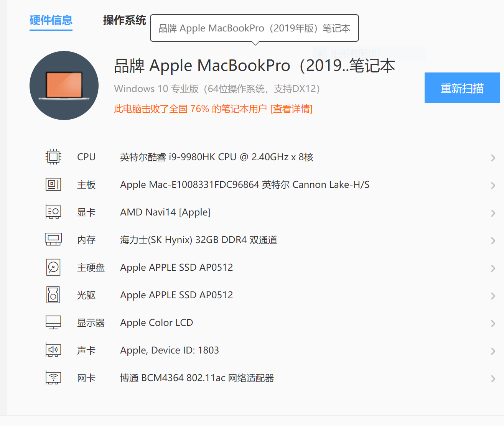Image resolution: width=504 pixels, height=426 pixels.
Task: Expand the CPU row chevron arrow
Action: coord(493,158)
